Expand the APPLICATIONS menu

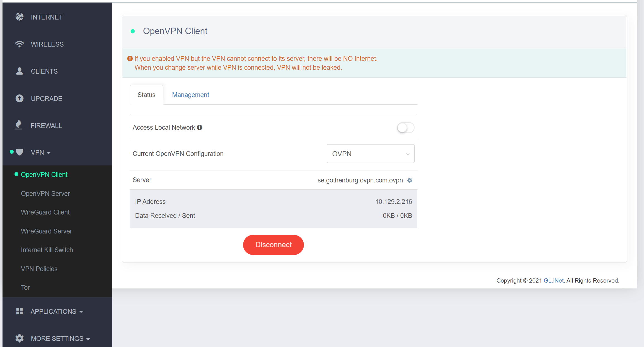(x=57, y=312)
